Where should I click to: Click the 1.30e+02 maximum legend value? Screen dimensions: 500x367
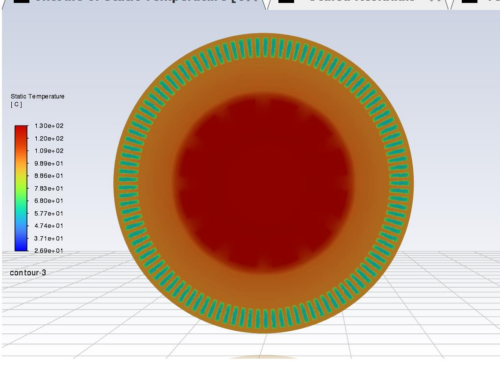[49, 126]
